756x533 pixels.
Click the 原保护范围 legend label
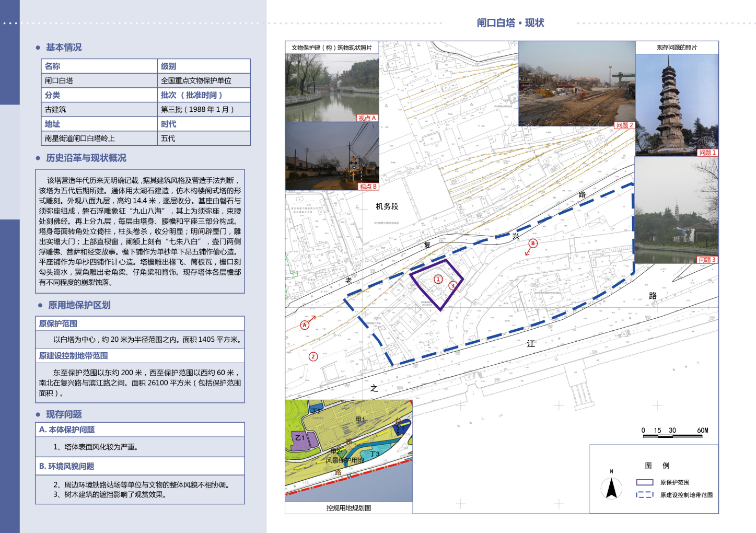pos(674,482)
